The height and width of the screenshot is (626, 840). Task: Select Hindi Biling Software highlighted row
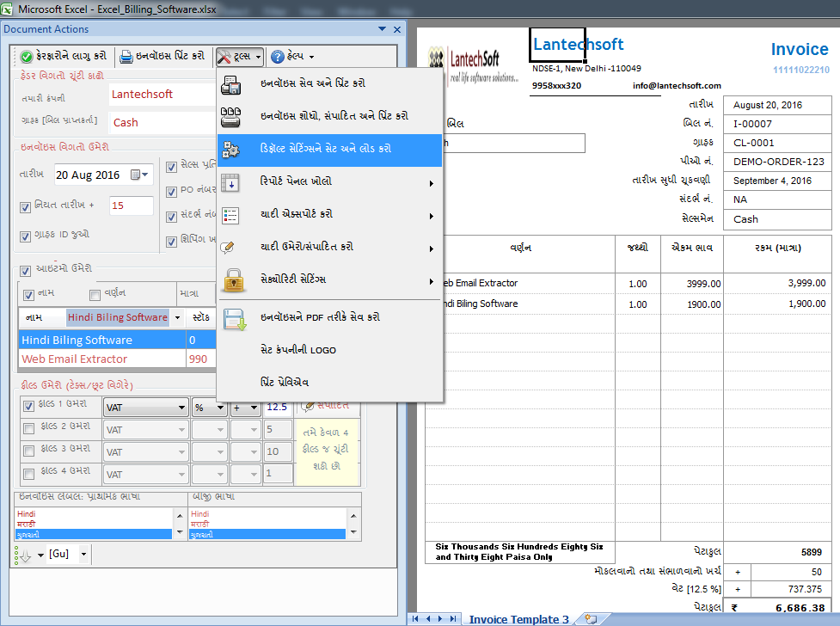[x=117, y=341]
